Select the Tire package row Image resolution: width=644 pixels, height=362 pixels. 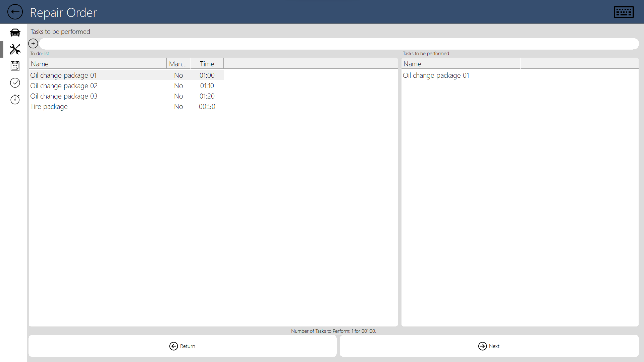(49, 107)
